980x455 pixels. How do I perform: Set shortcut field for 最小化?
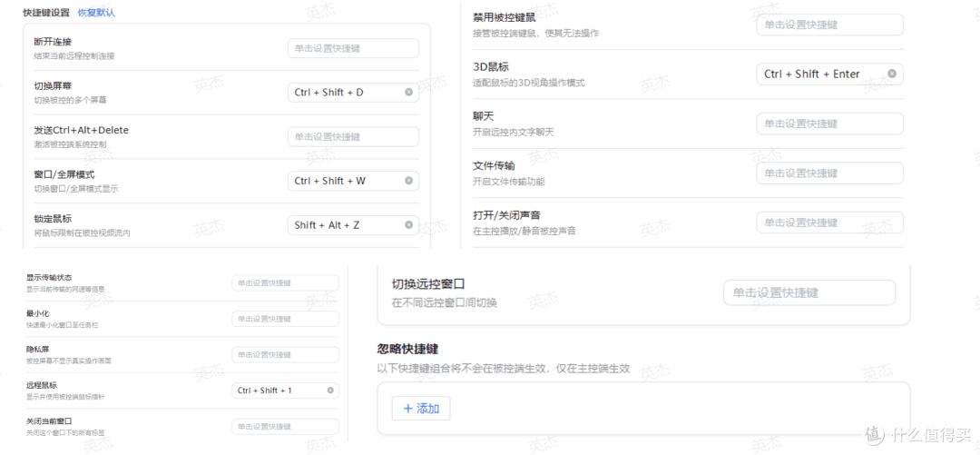(x=286, y=319)
